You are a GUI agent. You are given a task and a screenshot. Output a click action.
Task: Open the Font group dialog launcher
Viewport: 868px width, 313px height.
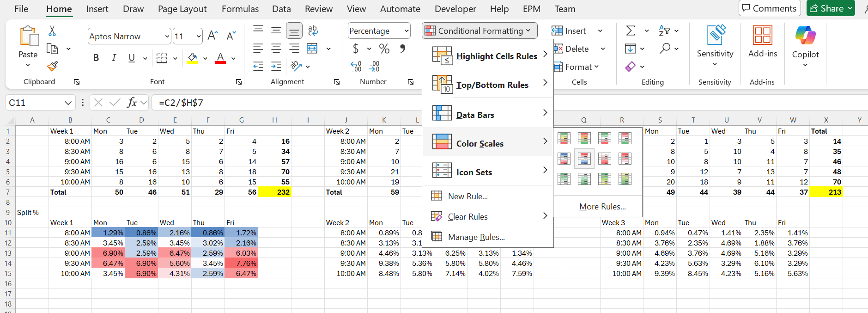(x=239, y=82)
